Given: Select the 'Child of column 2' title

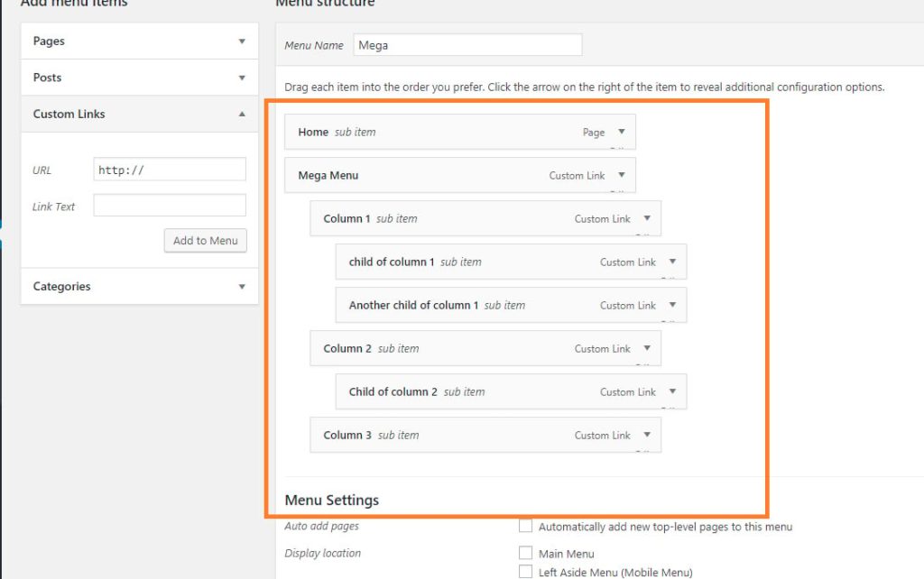Looking at the screenshot, I should [393, 391].
